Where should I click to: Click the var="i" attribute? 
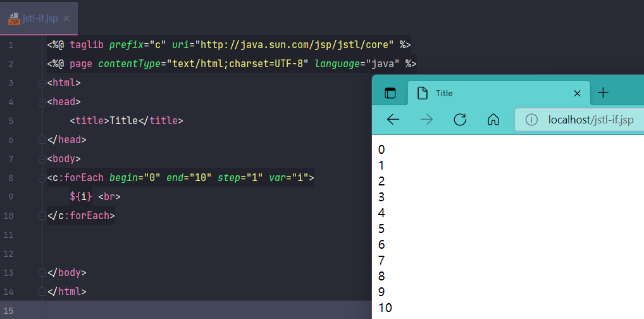[288, 178]
